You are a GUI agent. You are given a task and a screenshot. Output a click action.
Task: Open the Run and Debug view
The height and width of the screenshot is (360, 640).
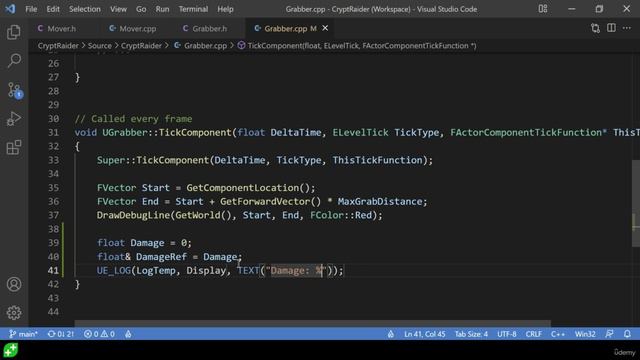(x=14, y=119)
